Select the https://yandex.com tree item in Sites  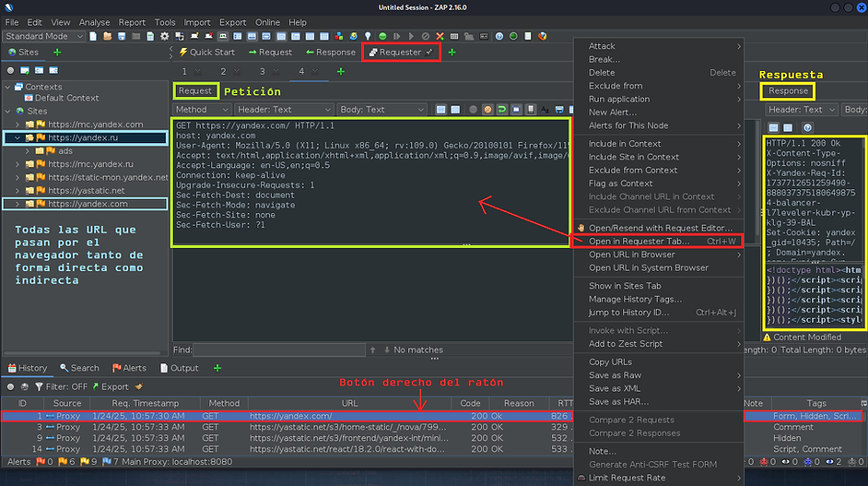pyautogui.click(x=88, y=204)
